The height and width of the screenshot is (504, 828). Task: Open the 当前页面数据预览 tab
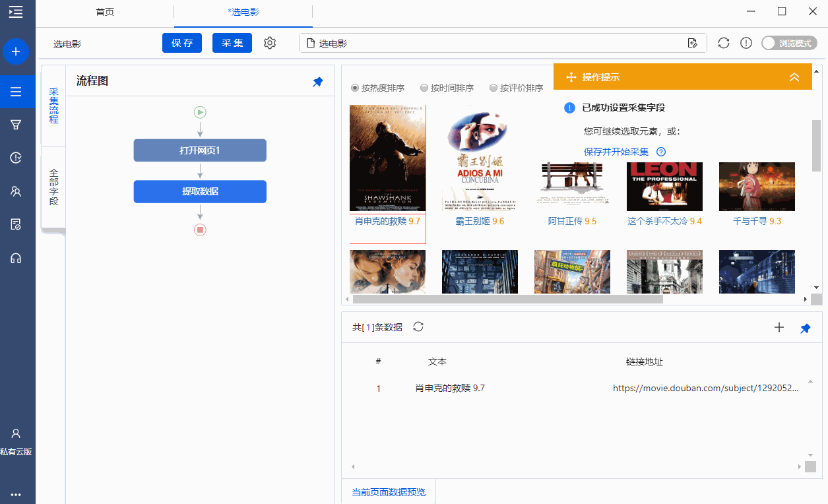tap(389, 492)
